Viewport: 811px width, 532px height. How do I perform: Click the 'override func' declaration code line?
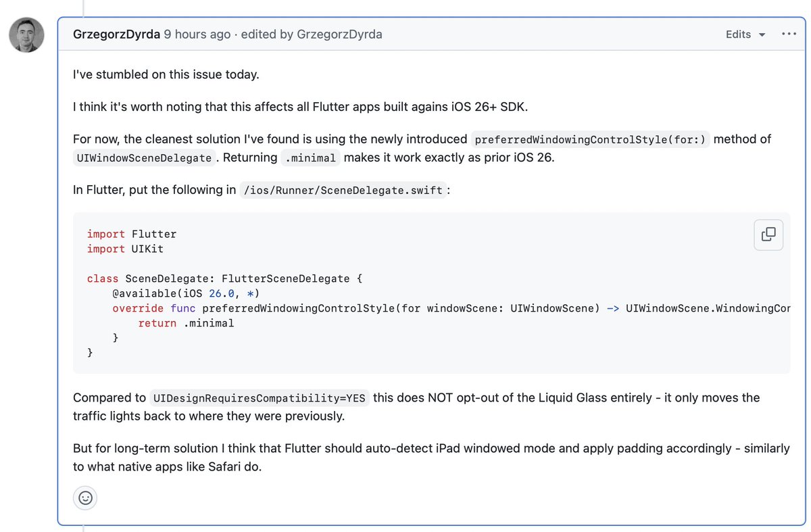[x=451, y=308]
